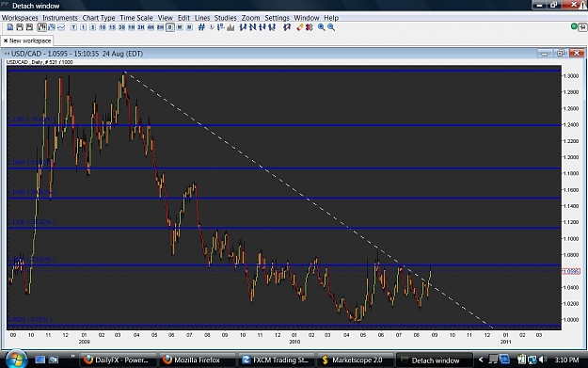
Task: Set time scale to 30 minutes
Action: click(121, 27)
